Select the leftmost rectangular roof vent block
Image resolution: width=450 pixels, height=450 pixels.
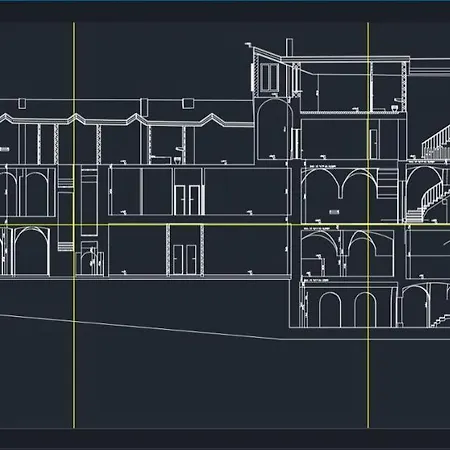22,103
